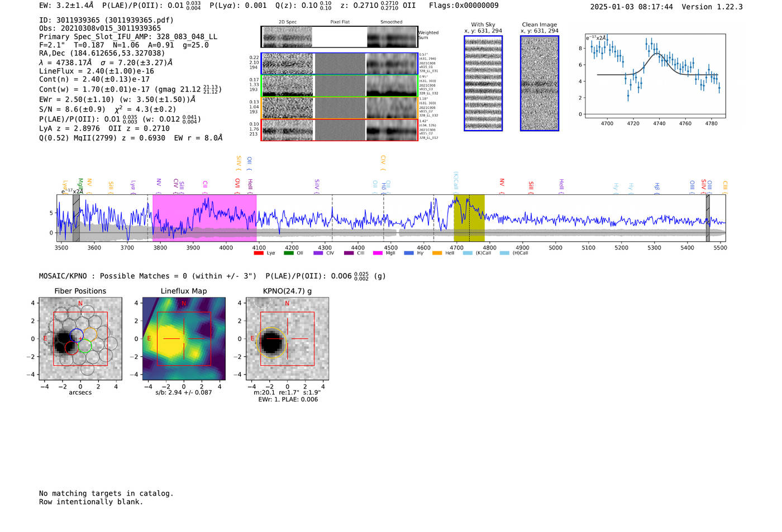Click the OII green legend swatch
The width and height of the screenshot is (782, 532).
coord(289,253)
